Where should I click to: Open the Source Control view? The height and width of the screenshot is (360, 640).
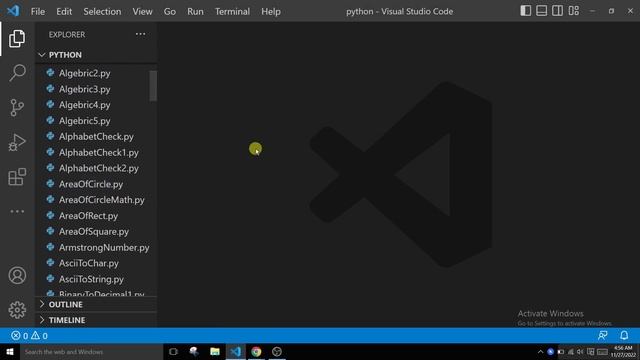click(x=17, y=107)
